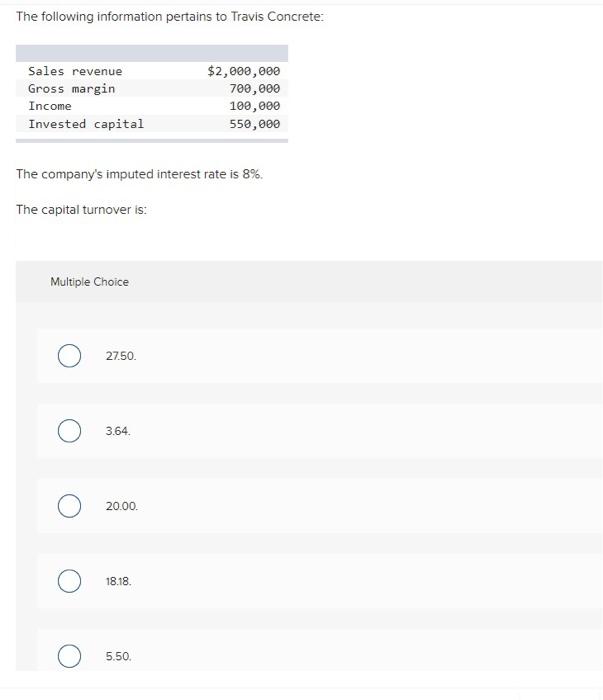Image resolution: width=603 pixels, height=700 pixels.
Task: Mark the 20.00 answer radio button
Action: (x=69, y=506)
